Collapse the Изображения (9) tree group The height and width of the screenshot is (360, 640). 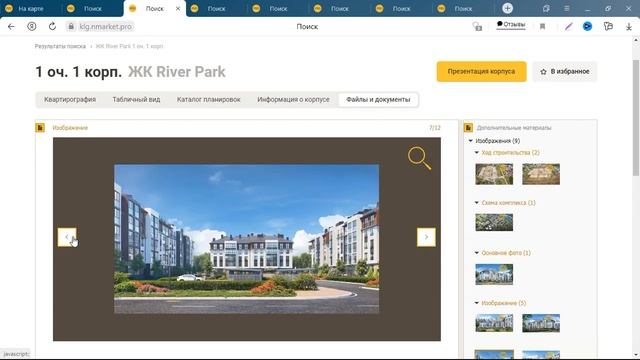[471, 141]
